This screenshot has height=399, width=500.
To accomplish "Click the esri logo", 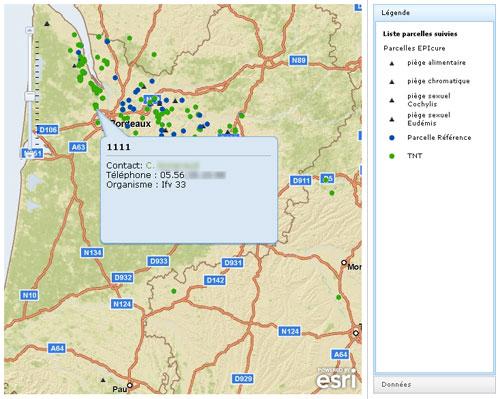I will tap(336, 379).
